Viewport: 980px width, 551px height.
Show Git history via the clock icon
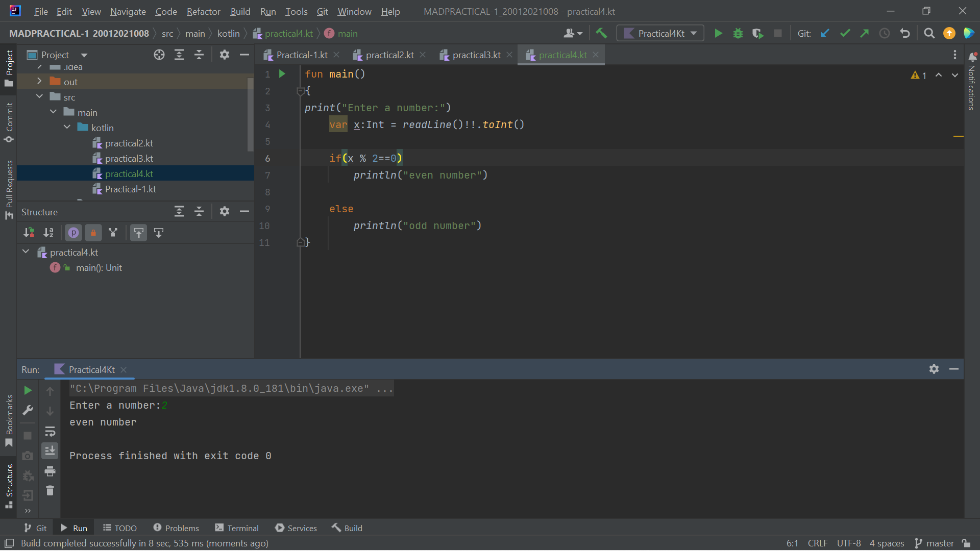[885, 34]
